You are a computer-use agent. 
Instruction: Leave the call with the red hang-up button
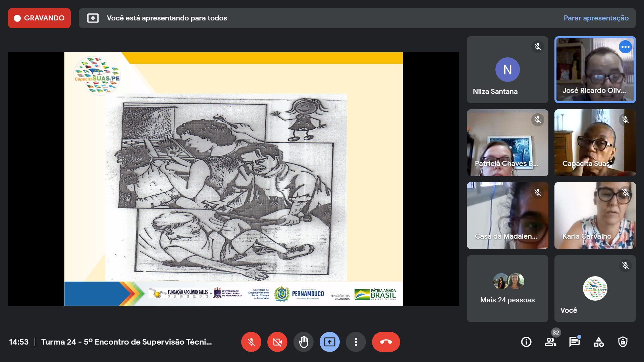coord(386,342)
